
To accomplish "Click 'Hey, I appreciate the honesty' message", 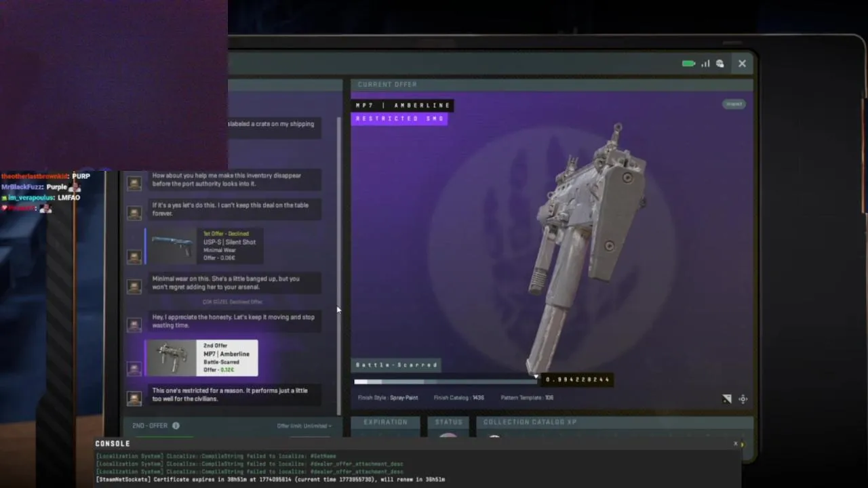I will tap(233, 321).
